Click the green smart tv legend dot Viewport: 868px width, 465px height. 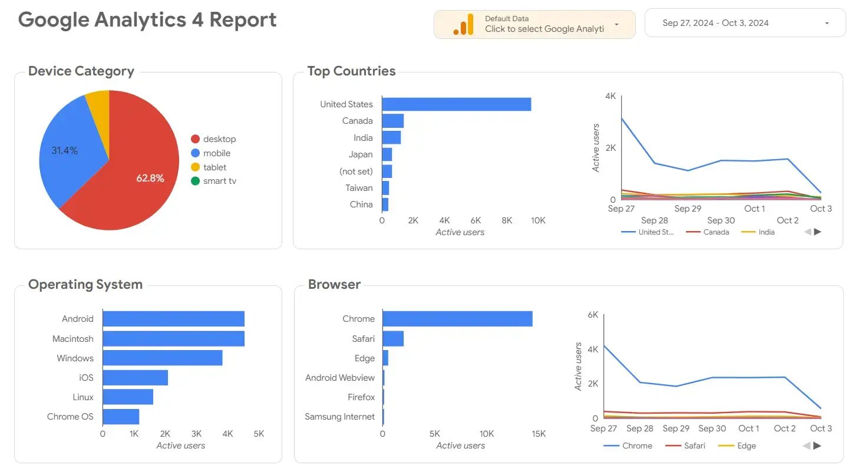pos(195,181)
